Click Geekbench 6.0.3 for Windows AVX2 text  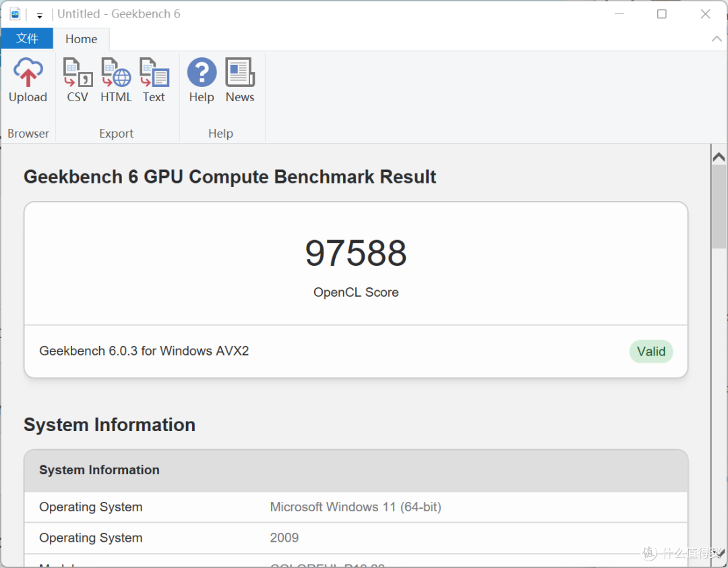tap(144, 351)
